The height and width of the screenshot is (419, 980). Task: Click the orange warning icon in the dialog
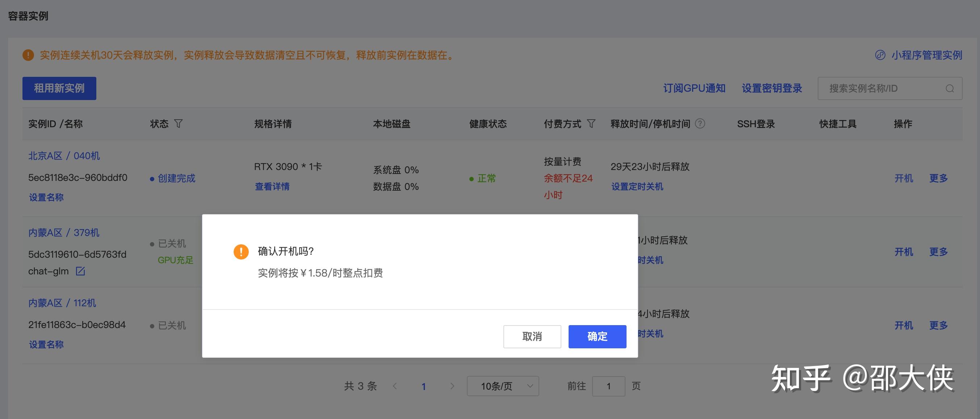[x=241, y=252]
